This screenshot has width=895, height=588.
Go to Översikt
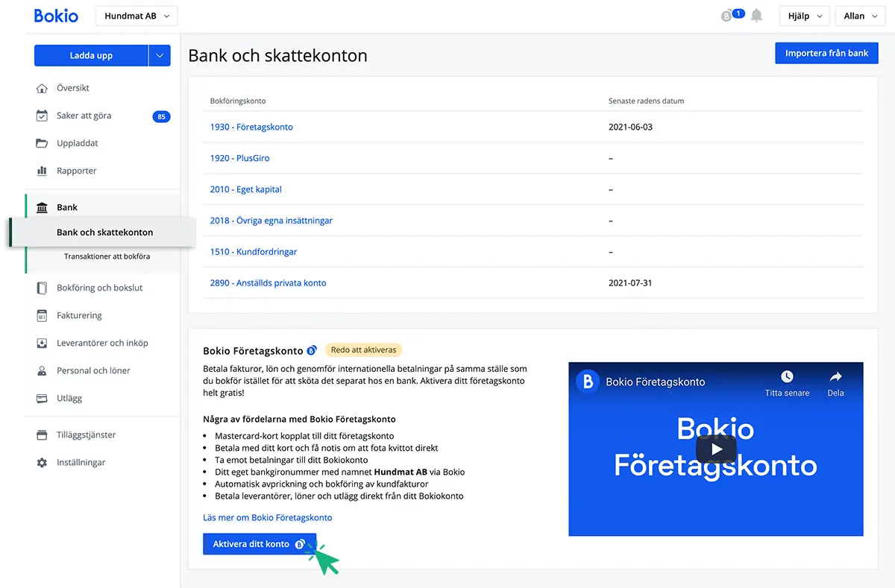pos(73,88)
